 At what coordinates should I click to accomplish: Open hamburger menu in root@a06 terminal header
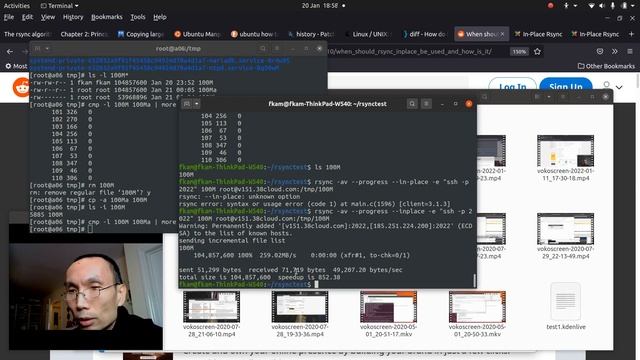pos(277,49)
